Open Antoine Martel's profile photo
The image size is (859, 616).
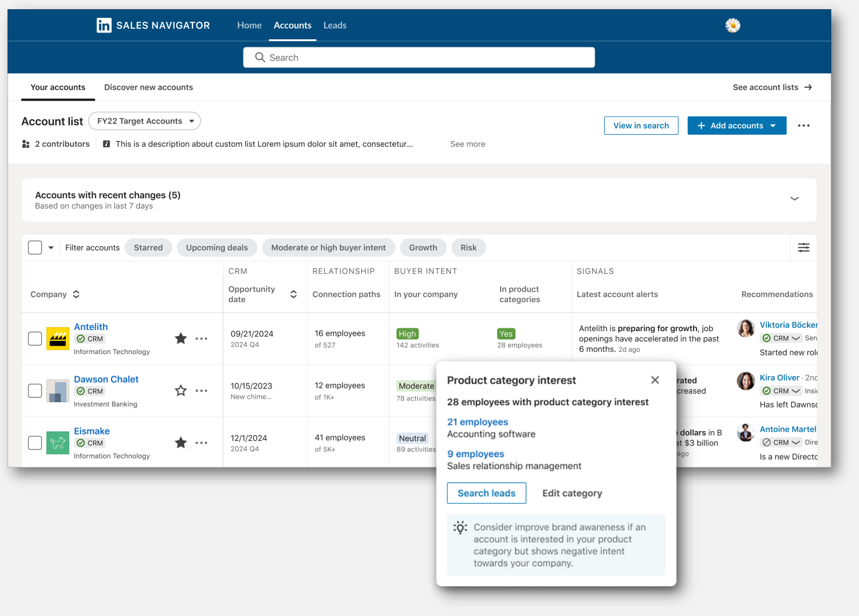point(746,432)
